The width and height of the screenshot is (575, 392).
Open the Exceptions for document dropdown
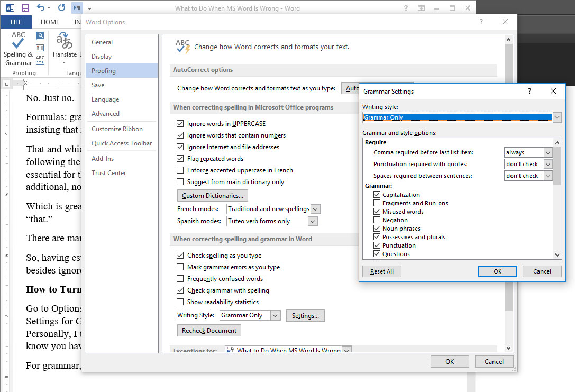click(x=346, y=350)
